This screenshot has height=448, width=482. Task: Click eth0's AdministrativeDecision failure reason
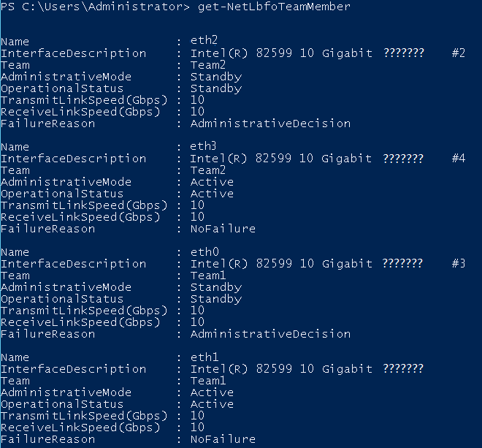(x=270, y=334)
